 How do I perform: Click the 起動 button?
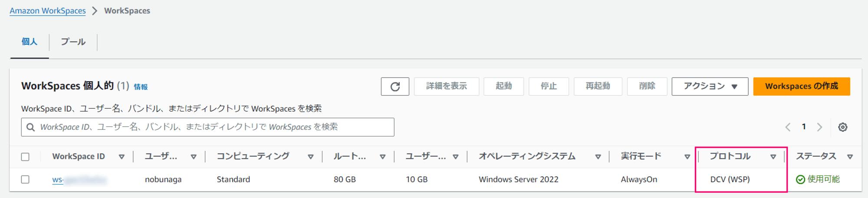pos(503,86)
